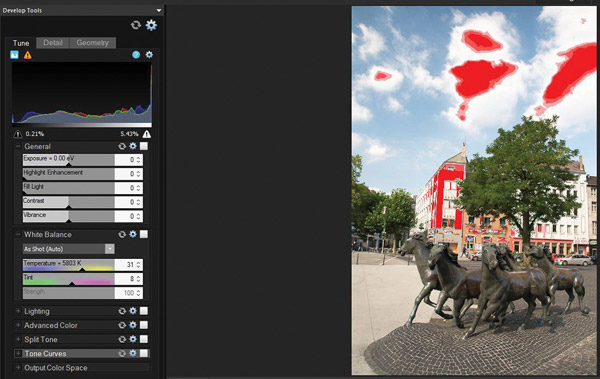Click the shadow clipping warning icon
Screen dimensions: 600x379
click(x=18, y=134)
